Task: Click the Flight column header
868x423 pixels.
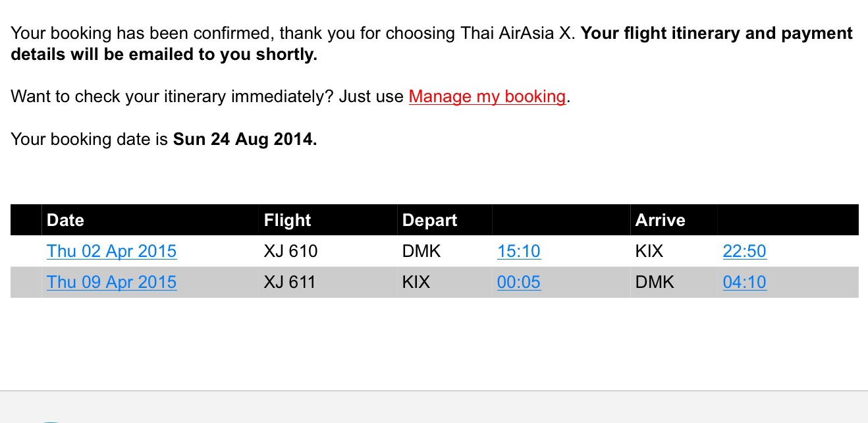Action: [287, 220]
